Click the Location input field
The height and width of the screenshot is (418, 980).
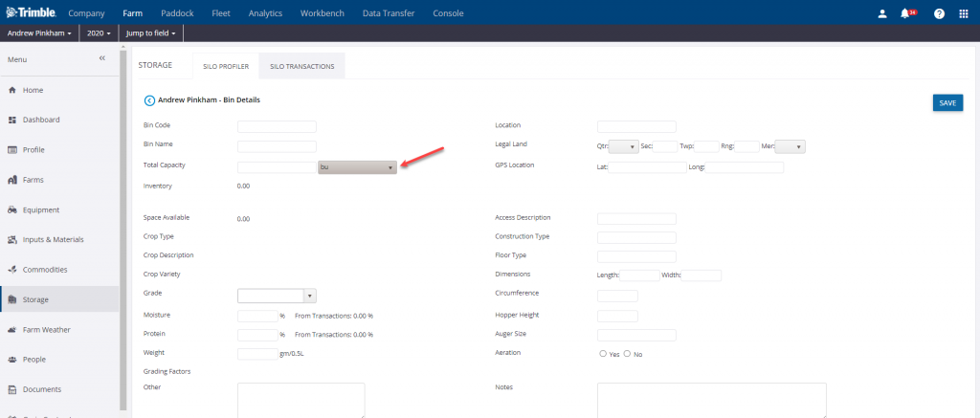[x=636, y=127]
